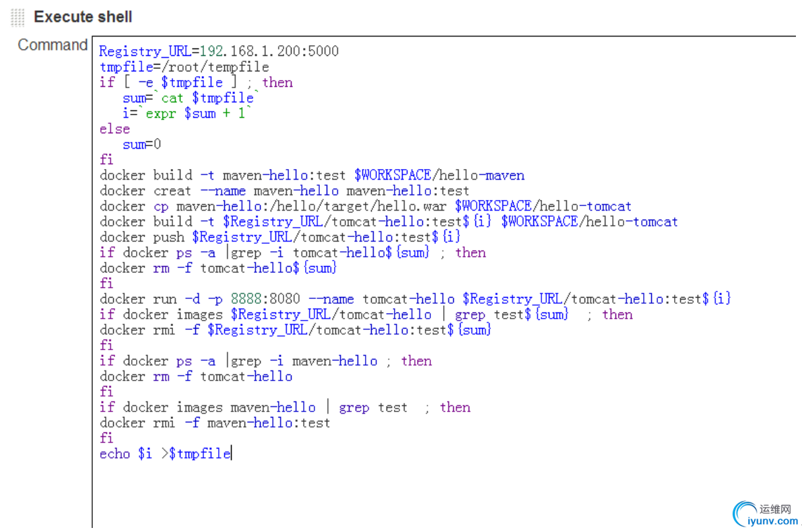Click the 'docker rm -f tomcat-hello${sum}' line

click(218, 268)
